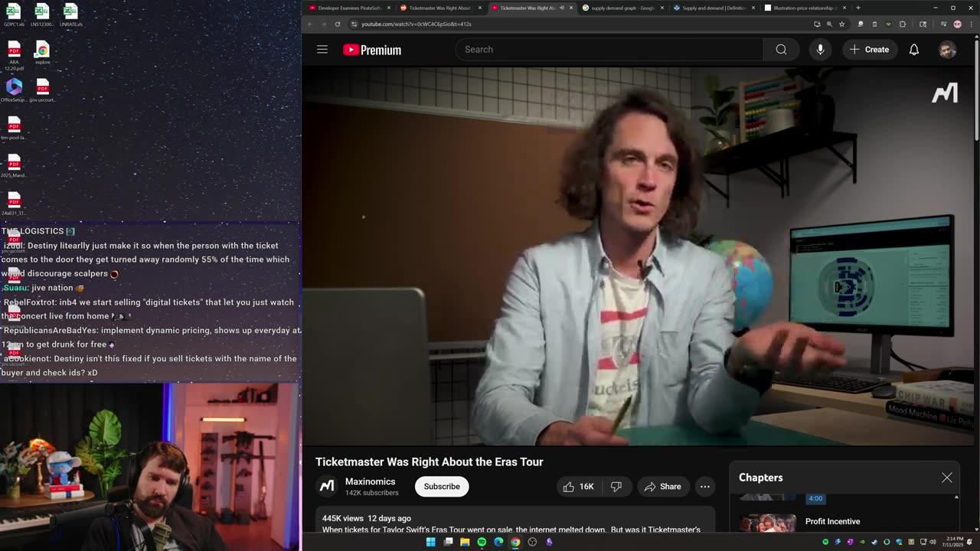
Task: Open more actions three-dot menu
Action: click(704, 487)
